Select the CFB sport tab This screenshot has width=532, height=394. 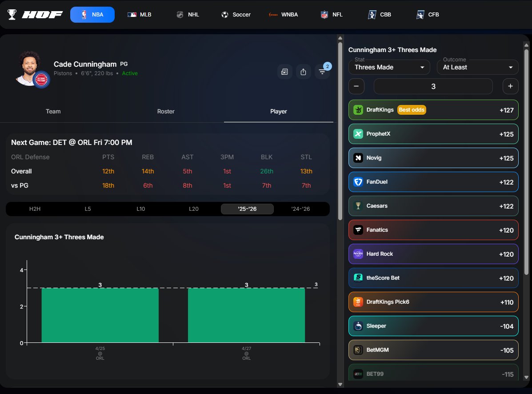pos(428,15)
